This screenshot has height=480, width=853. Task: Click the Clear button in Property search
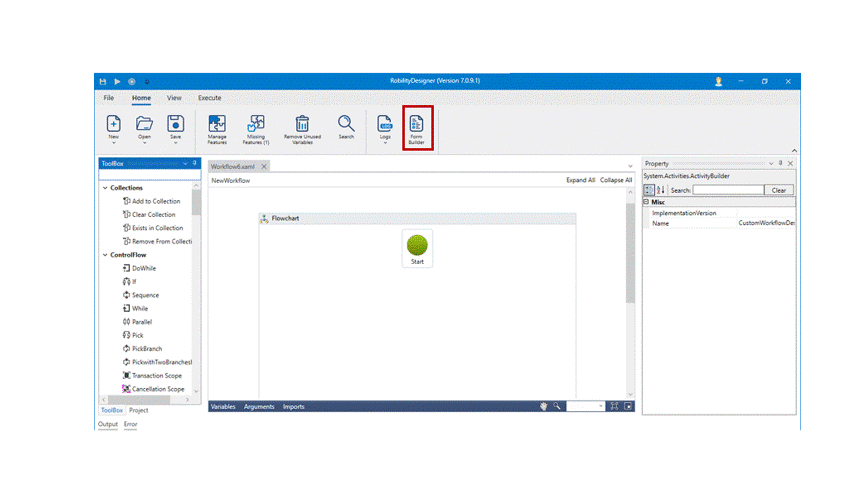pos(779,190)
